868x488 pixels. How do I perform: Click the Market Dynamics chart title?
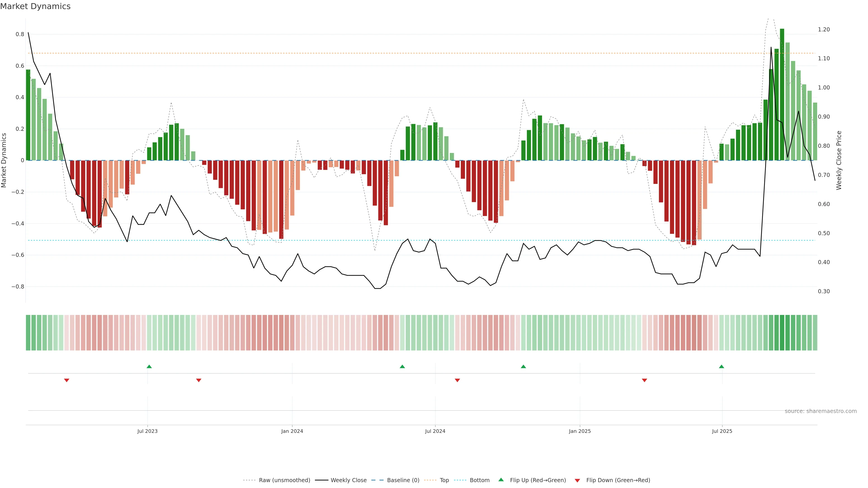35,6
